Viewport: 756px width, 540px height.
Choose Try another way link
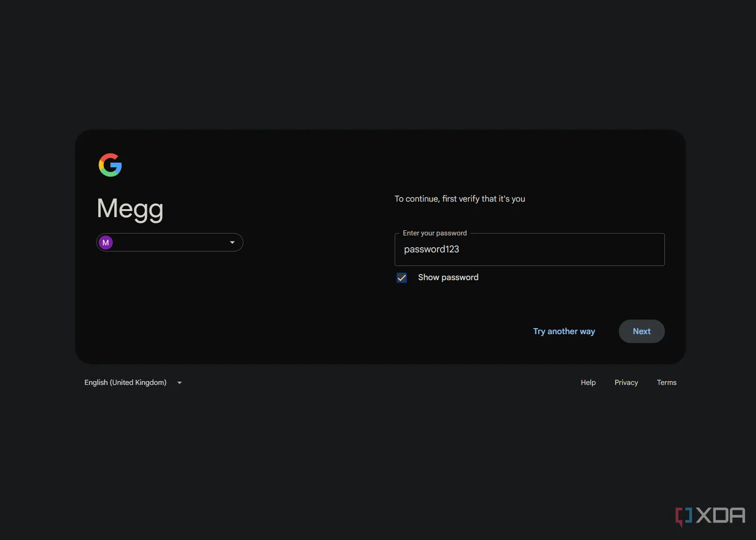click(x=564, y=331)
